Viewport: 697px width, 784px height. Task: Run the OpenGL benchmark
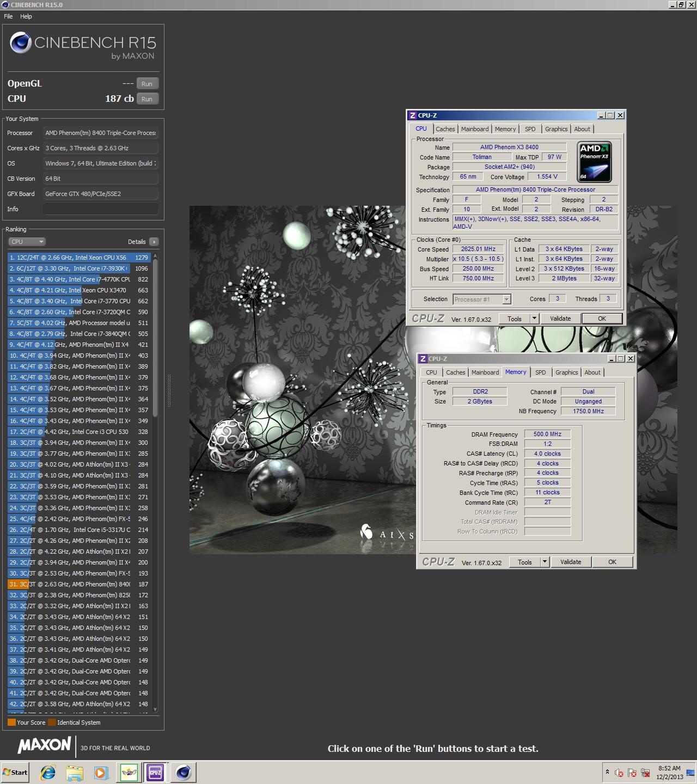point(147,84)
